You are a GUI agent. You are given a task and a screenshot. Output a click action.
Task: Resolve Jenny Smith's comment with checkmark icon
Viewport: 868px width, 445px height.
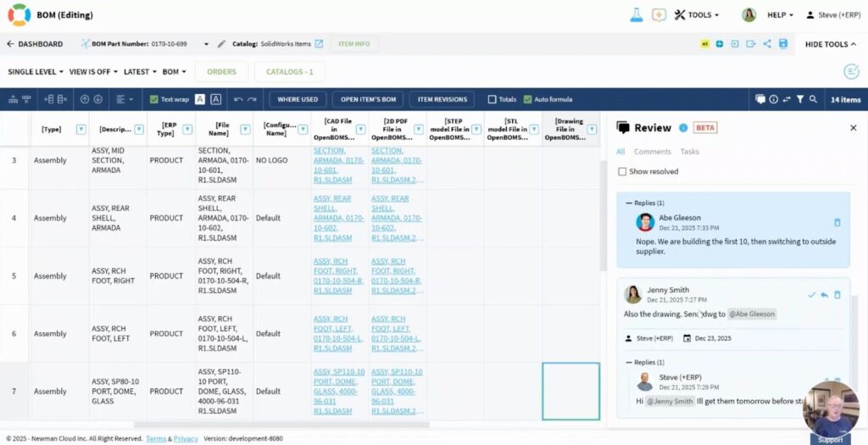click(x=811, y=295)
